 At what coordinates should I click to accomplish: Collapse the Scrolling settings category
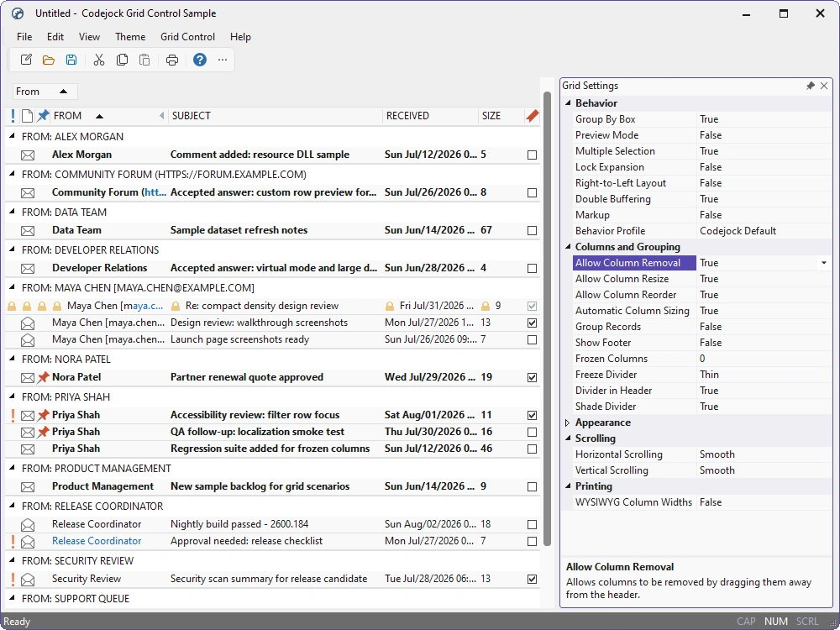tap(568, 438)
